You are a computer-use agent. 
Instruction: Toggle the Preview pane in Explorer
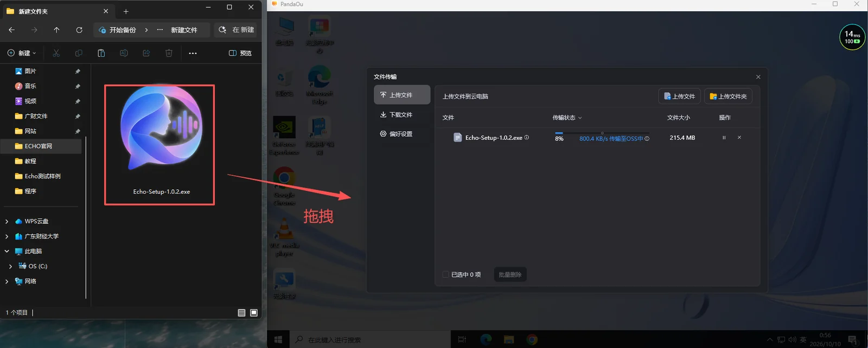240,53
